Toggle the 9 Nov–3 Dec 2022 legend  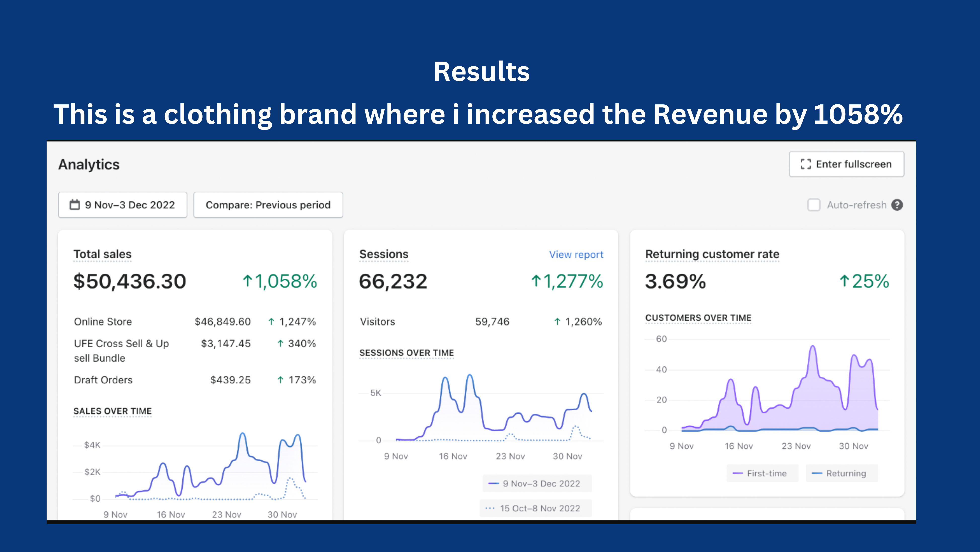click(x=537, y=484)
